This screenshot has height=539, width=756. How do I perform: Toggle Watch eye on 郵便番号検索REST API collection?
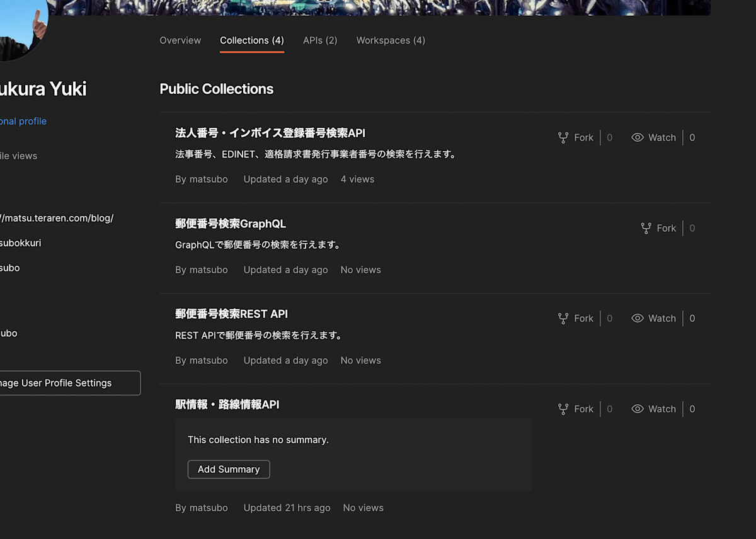point(638,319)
